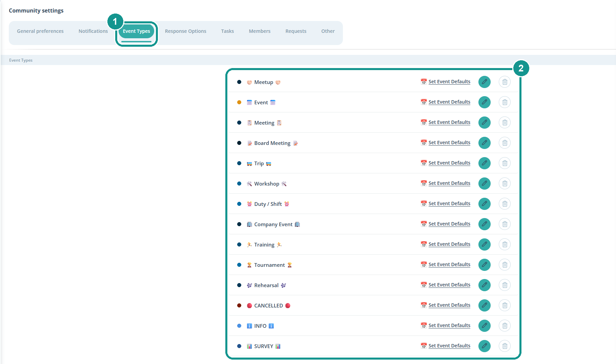Click the orange color dot beside Event
The height and width of the screenshot is (364, 616).
pyautogui.click(x=239, y=102)
